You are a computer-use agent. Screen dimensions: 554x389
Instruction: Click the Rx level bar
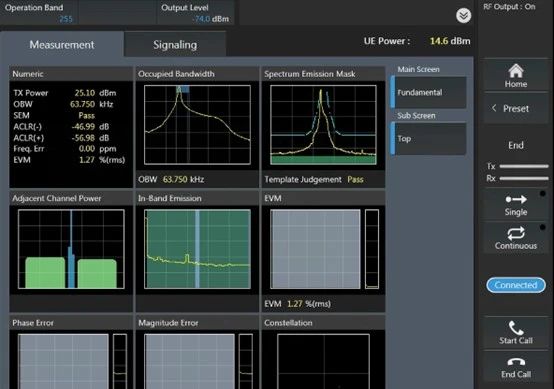click(524, 178)
